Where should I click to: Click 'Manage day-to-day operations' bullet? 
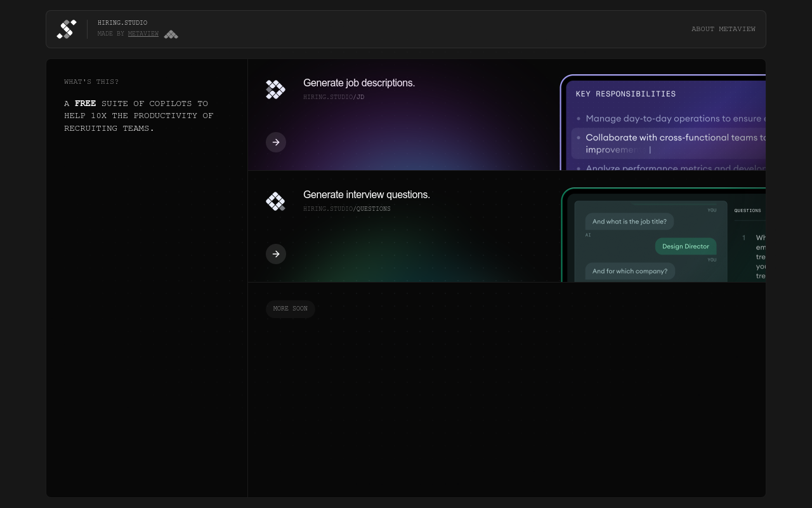tap(671, 118)
